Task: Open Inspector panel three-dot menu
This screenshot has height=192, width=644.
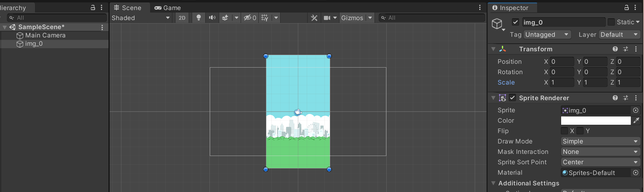Action: click(x=635, y=7)
